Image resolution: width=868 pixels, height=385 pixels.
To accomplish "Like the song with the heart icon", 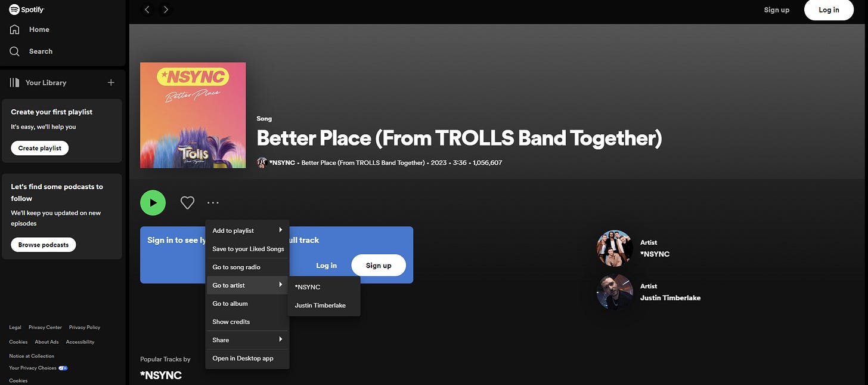I will point(187,203).
